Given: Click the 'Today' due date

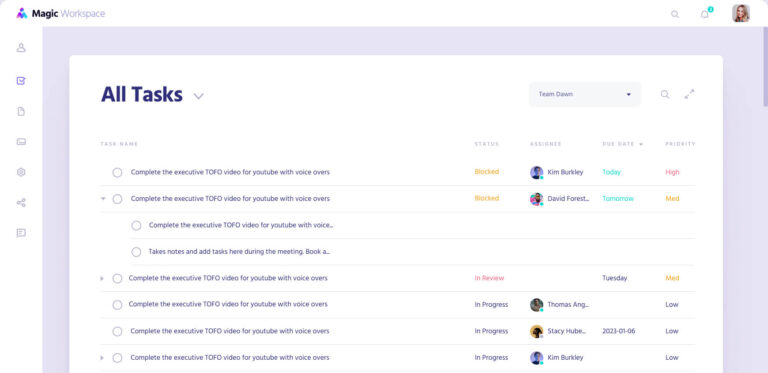Looking at the screenshot, I should [611, 172].
